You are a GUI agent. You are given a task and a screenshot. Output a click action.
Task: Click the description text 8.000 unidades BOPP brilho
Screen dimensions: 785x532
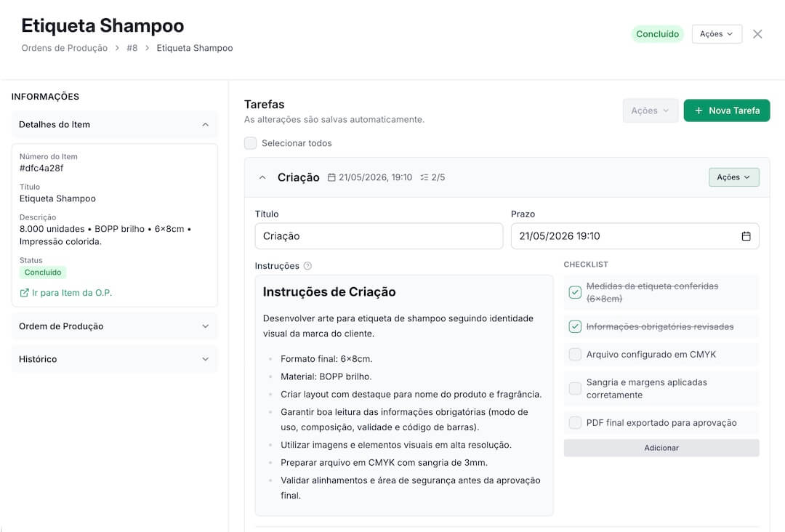click(105, 235)
